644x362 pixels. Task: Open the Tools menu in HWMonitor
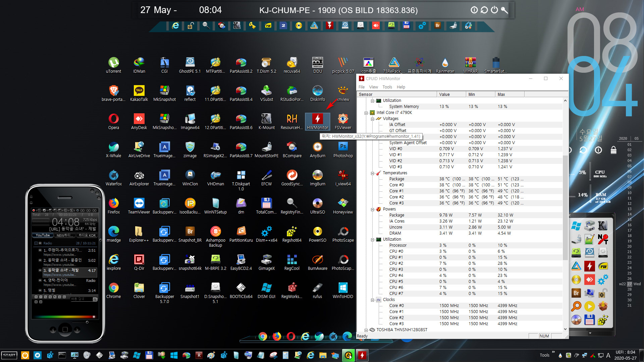(387, 87)
